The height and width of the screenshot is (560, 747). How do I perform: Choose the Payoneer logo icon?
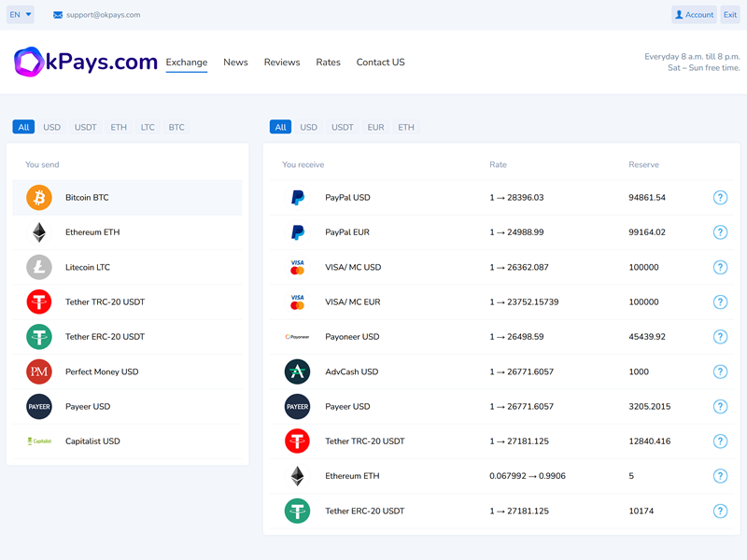click(297, 337)
